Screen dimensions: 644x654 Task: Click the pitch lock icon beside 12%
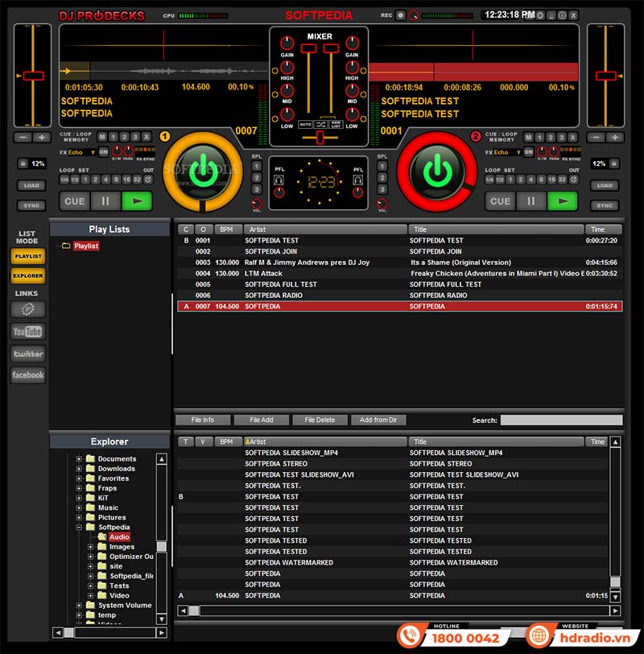point(23,163)
